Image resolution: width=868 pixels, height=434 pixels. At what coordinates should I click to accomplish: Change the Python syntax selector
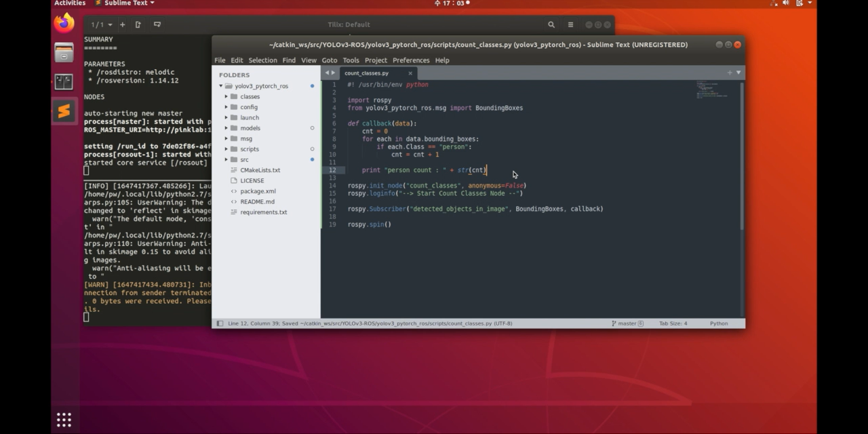[x=719, y=323]
